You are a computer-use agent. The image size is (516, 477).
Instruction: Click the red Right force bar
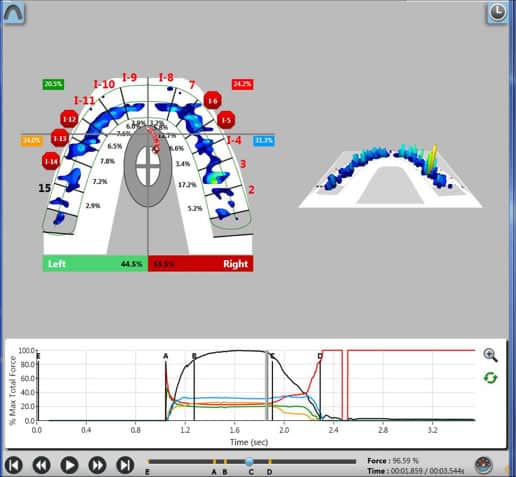pos(200,264)
